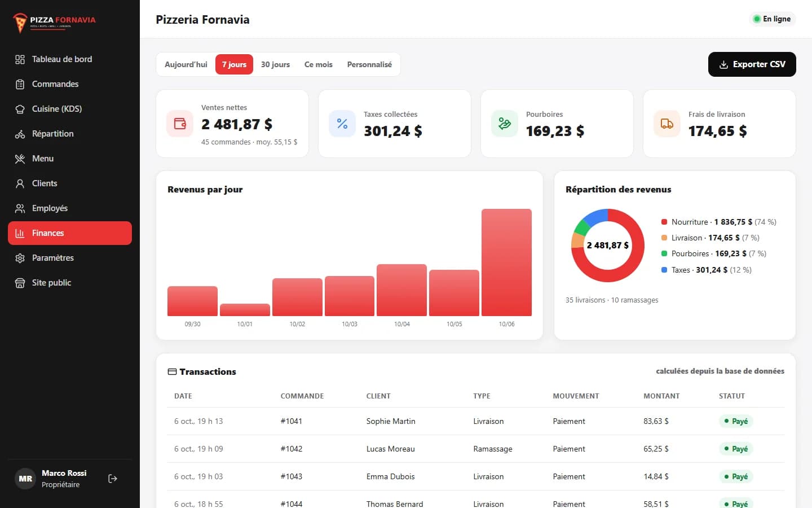The height and width of the screenshot is (508, 812).
Task: Click the green En ligne status dot
Action: (x=757, y=19)
